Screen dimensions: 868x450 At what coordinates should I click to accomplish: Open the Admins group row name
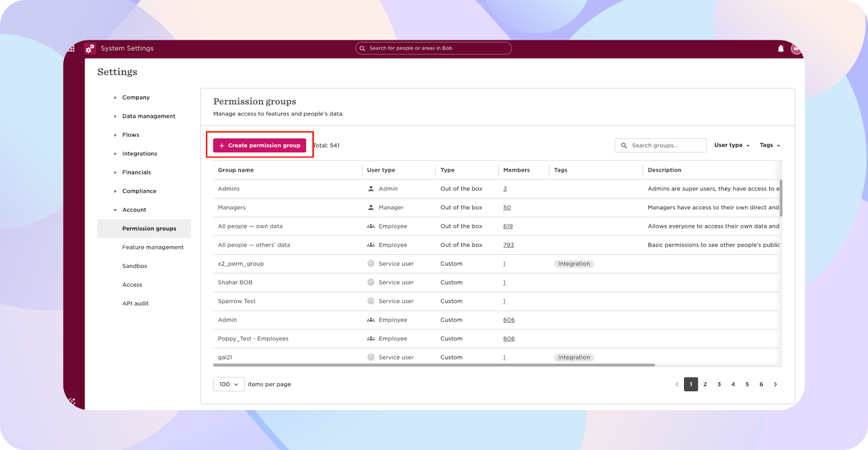click(x=229, y=189)
